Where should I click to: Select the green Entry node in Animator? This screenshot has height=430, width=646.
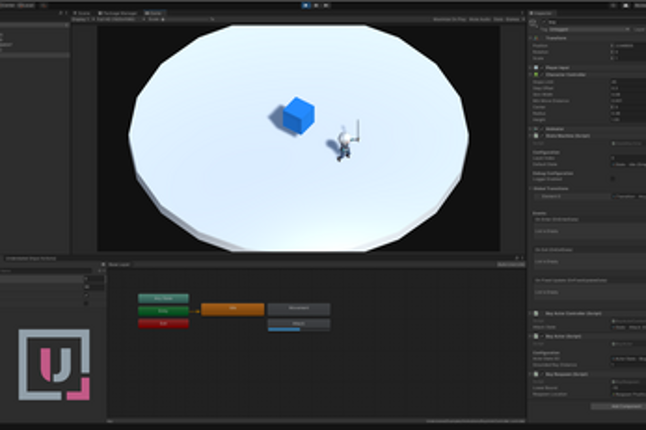[x=163, y=311]
